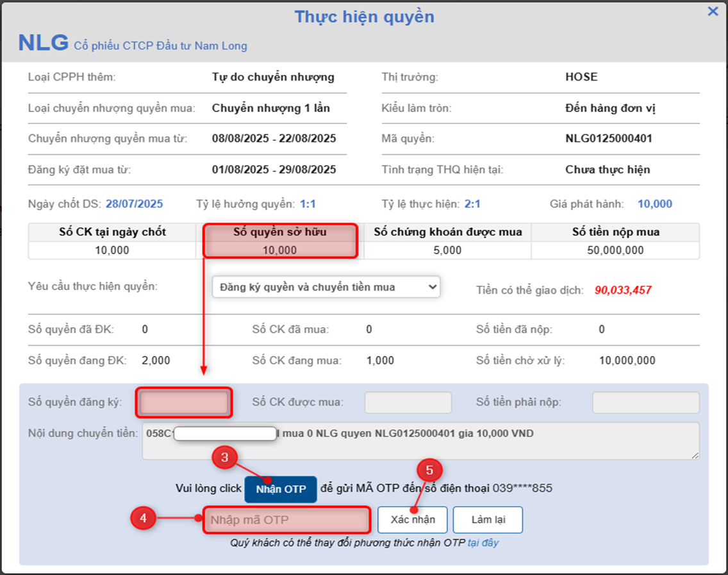Select the value 'Tự do chuyển nhượng'

273,77
